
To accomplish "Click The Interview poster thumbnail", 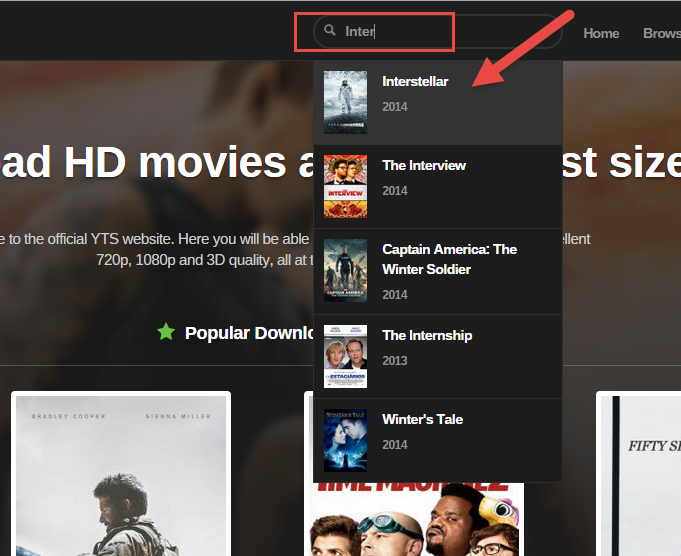I will 345,186.
